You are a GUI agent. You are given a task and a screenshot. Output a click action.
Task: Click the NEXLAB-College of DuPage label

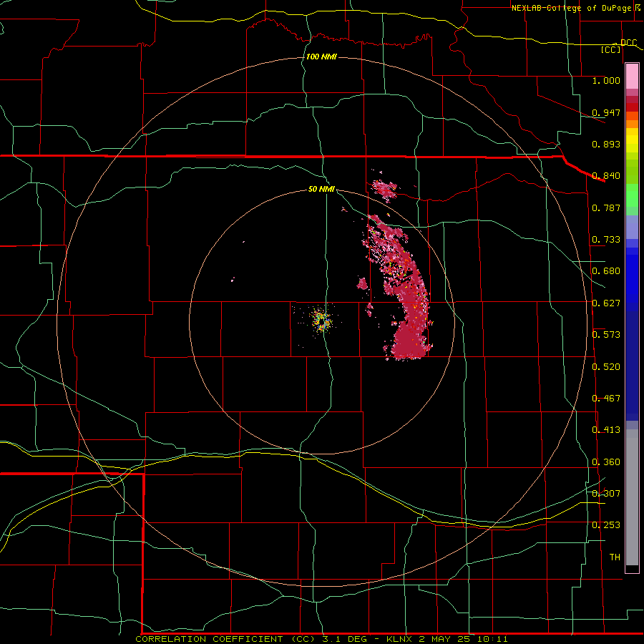(x=576, y=8)
